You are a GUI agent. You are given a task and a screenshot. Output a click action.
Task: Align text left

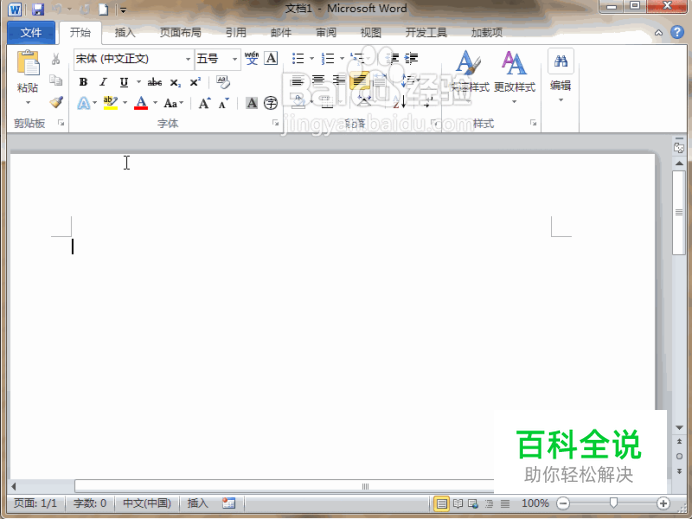coord(297,81)
